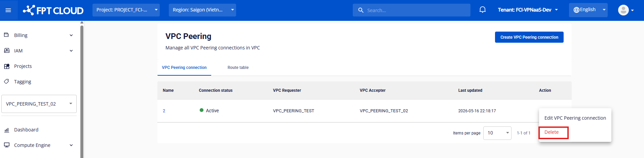Click Create VPC Peering connection button
The height and width of the screenshot is (158, 644).
[x=529, y=37]
